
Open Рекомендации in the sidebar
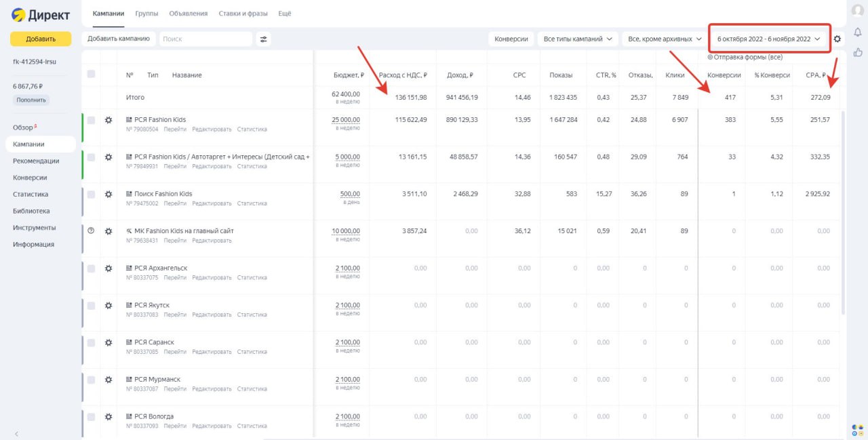(x=35, y=161)
